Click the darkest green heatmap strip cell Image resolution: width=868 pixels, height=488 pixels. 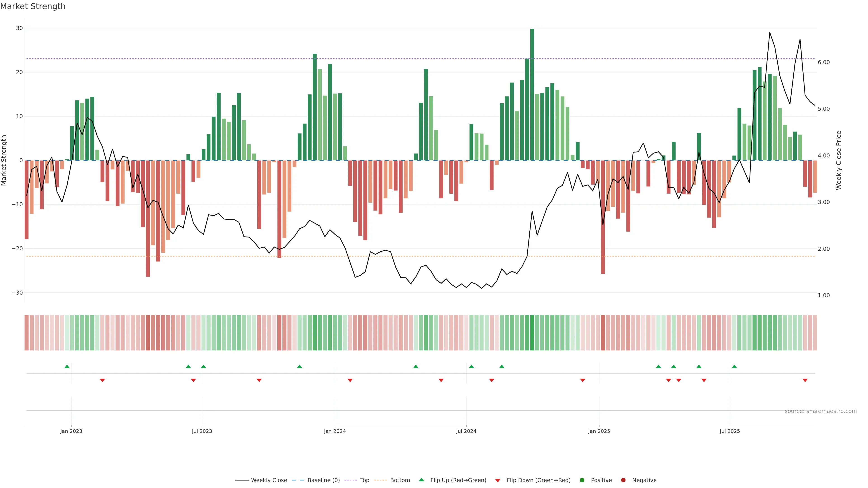(x=532, y=333)
